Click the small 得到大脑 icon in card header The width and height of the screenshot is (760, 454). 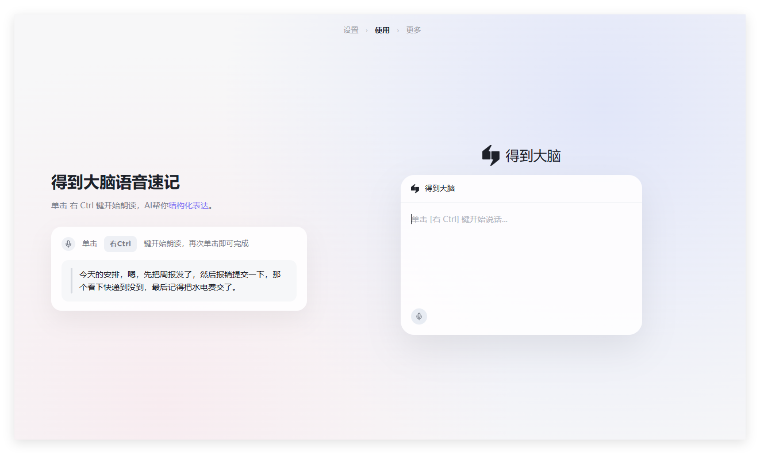click(415, 188)
